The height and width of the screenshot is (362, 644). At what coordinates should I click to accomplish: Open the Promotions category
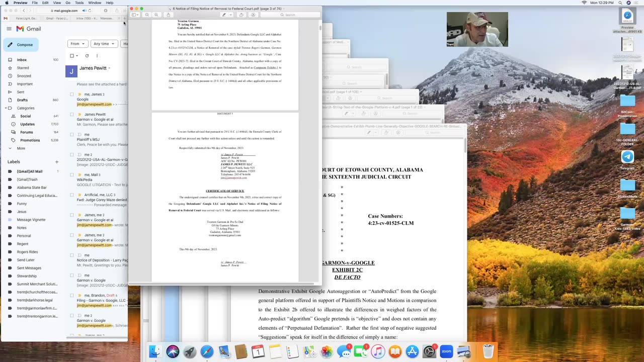[30, 140]
